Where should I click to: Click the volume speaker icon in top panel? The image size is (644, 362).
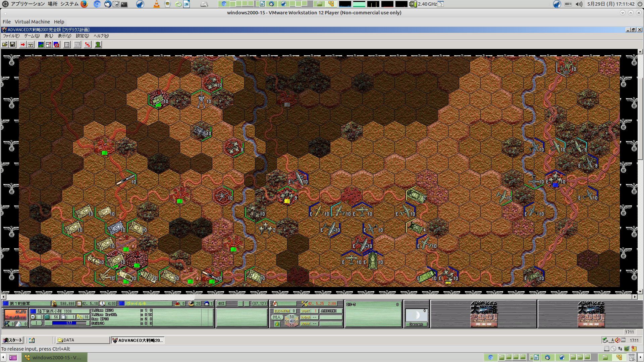579,4
